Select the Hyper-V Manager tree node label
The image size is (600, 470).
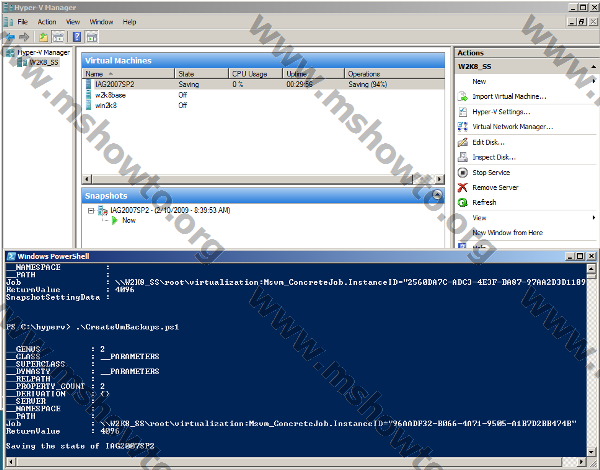point(44,52)
